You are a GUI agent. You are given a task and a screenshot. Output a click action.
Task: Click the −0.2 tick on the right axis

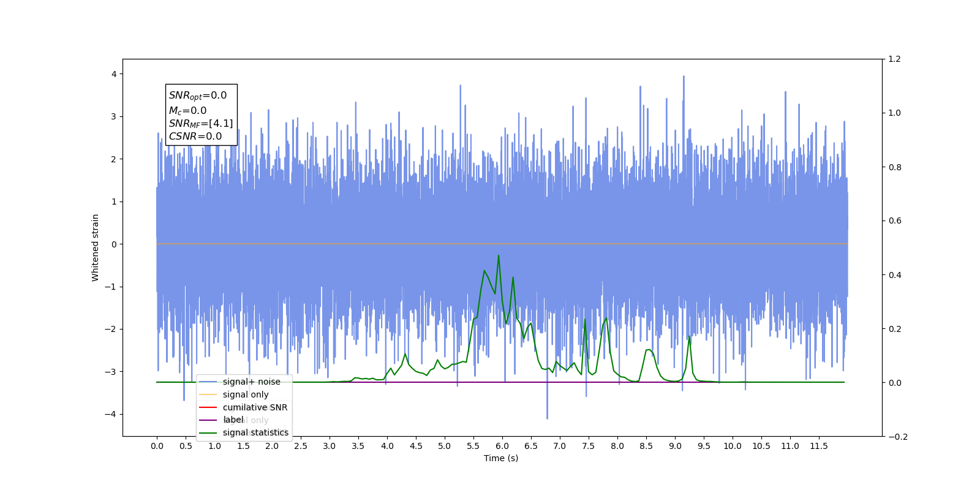coord(897,436)
